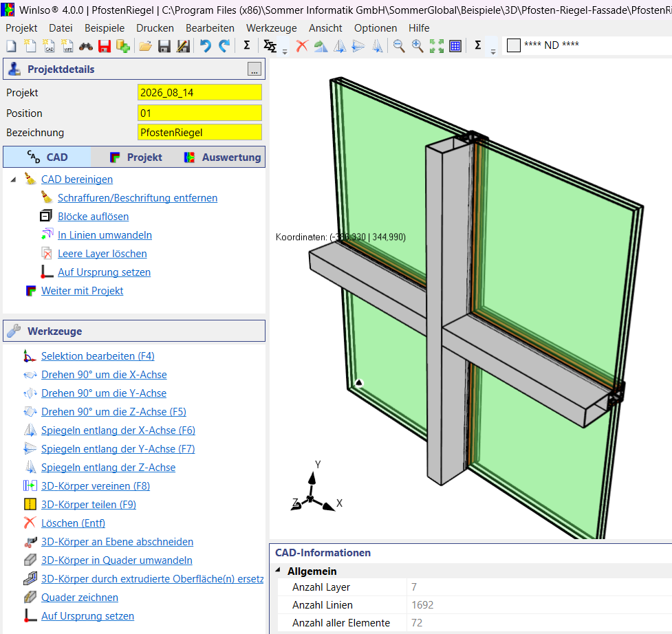Click the rotate toolbar icon next to delete
672x634 pixels.
[321, 46]
